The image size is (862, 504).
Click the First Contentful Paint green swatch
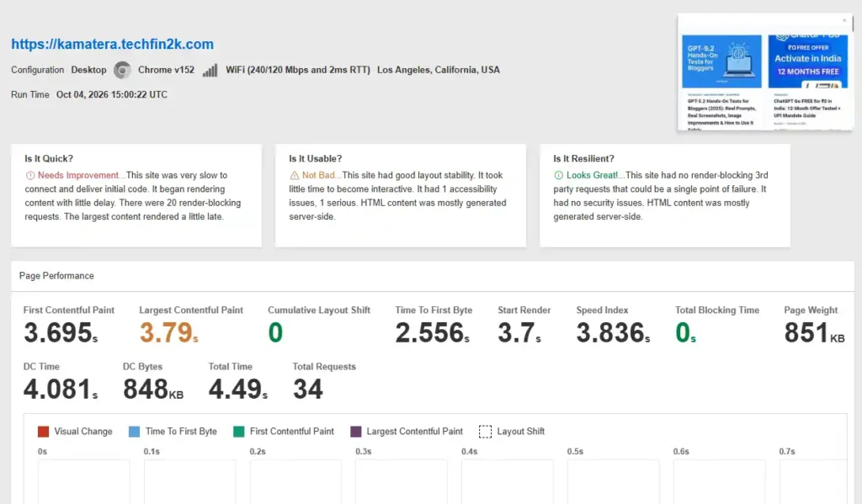[238, 432]
